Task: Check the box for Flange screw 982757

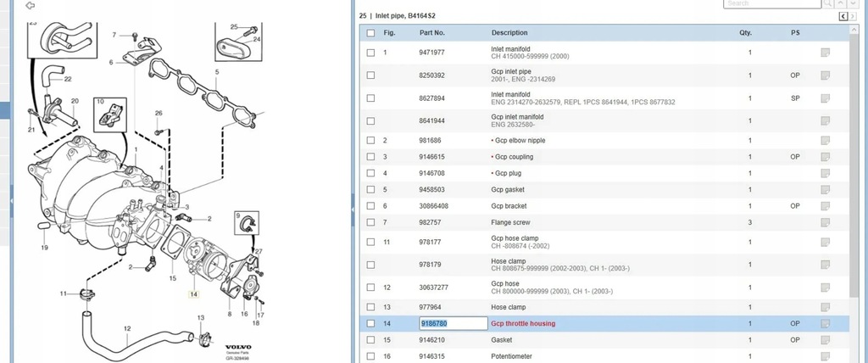Action: 370,222
